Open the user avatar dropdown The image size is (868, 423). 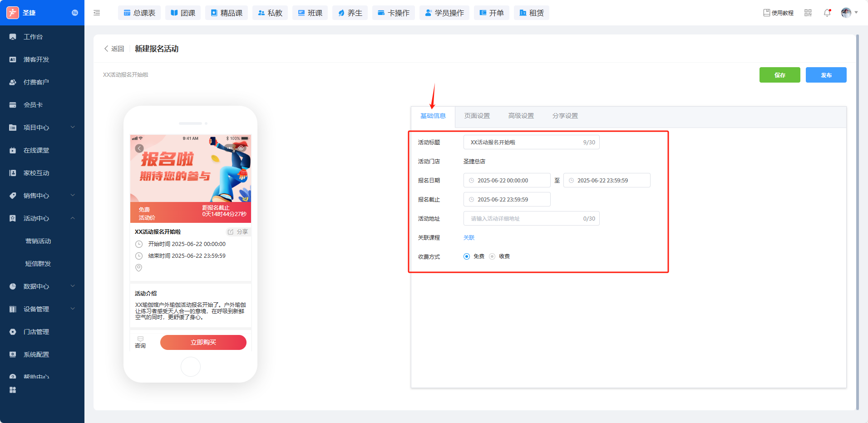[x=848, y=13]
